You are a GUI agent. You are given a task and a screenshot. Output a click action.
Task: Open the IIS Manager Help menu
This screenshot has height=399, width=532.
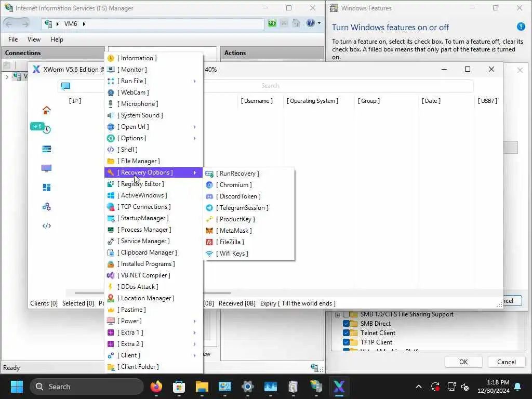point(57,39)
